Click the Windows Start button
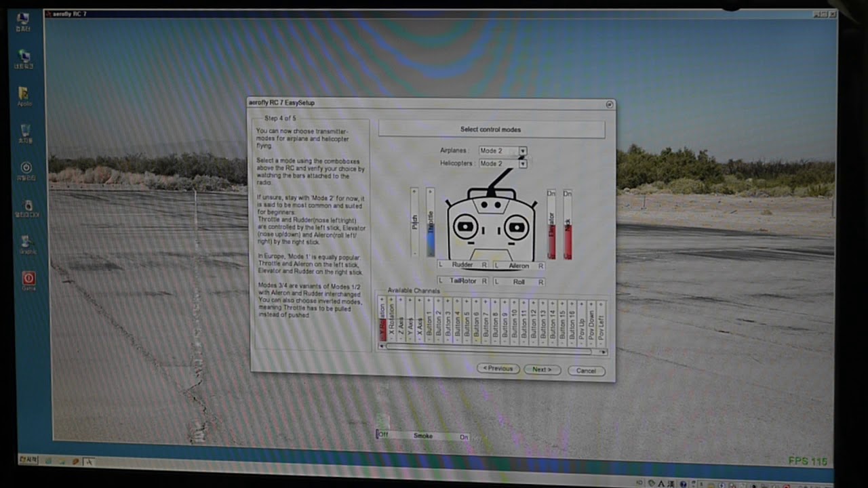This screenshot has height=488, width=868. (x=28, y=459)
